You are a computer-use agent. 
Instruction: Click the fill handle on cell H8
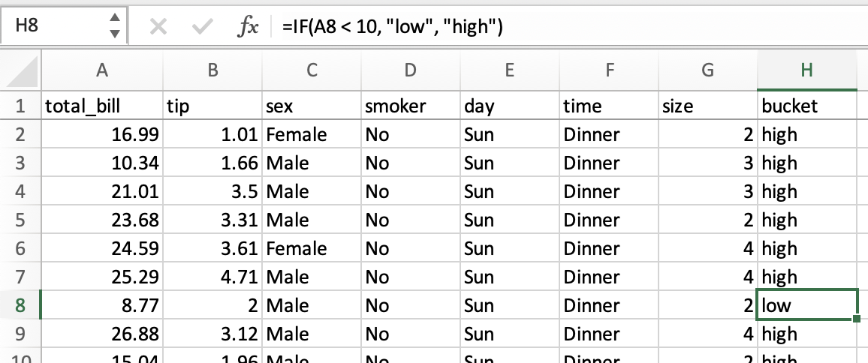pos(857,319)
